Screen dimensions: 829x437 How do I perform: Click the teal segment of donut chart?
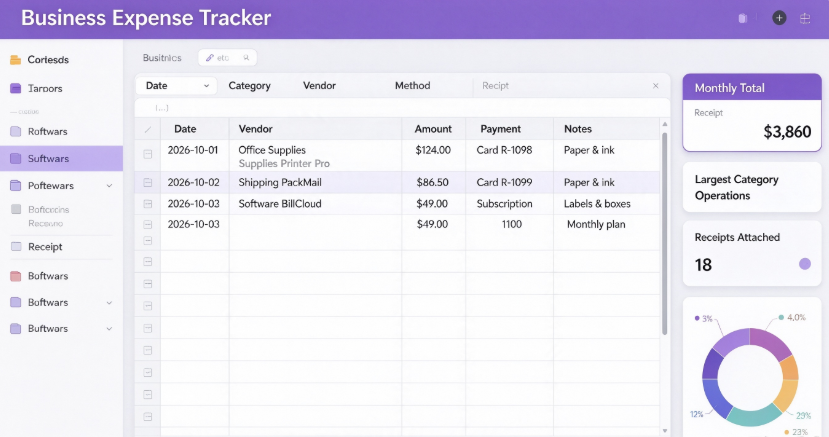(x=753, y=417)
